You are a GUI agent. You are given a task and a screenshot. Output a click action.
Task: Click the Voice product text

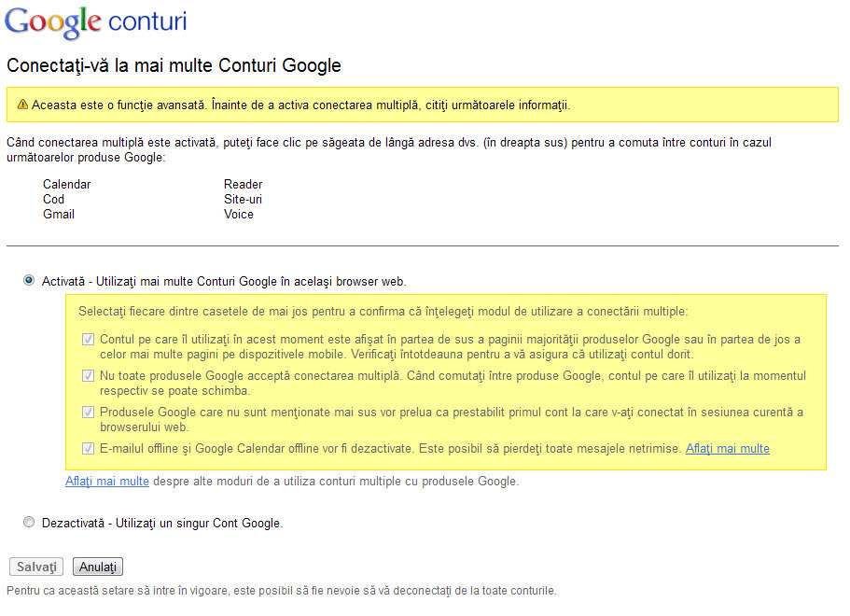click(x=239, y=214)
